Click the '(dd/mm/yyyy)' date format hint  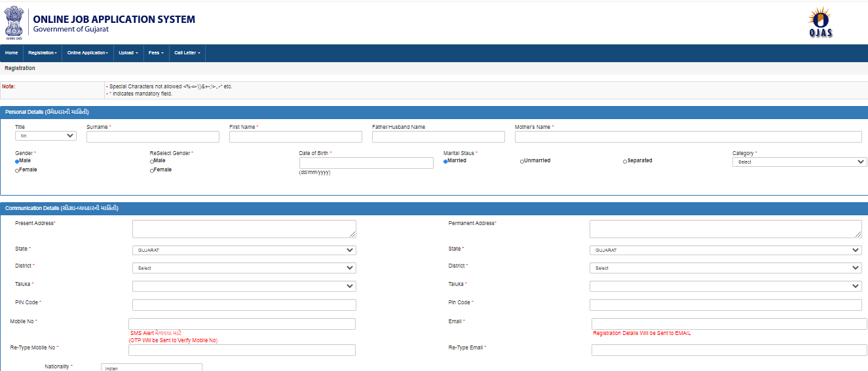pos(315,173)
